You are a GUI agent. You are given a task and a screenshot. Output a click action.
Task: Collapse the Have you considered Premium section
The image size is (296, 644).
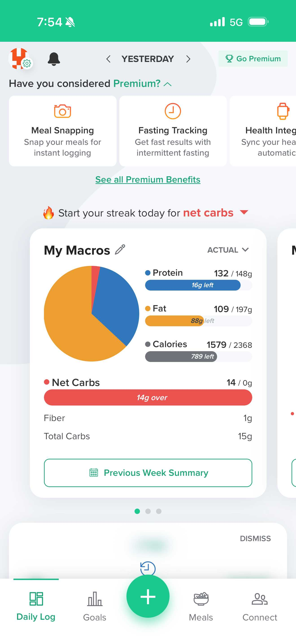click(x=168, y=84)
